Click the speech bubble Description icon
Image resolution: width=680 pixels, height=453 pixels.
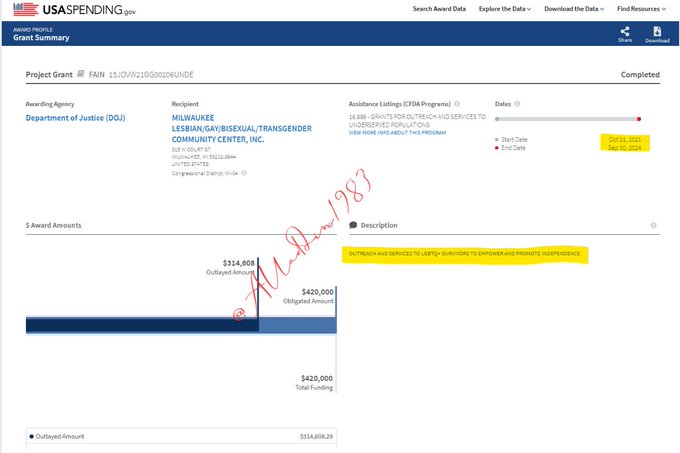(353, 225)
